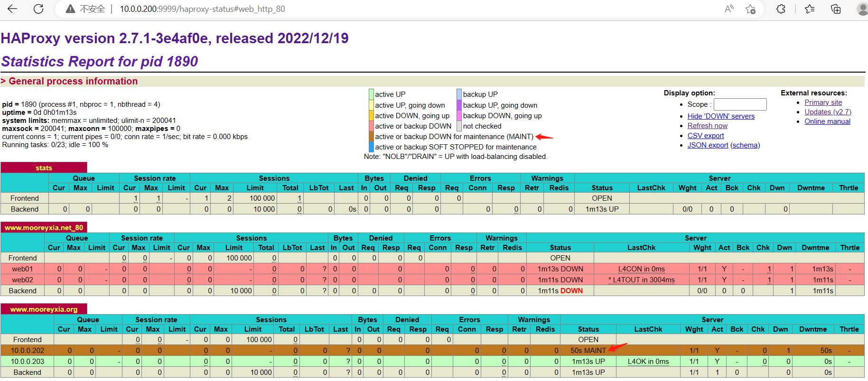Open the JSON schema link
This screenshot has height=381, width=868.
pos(745,145)
